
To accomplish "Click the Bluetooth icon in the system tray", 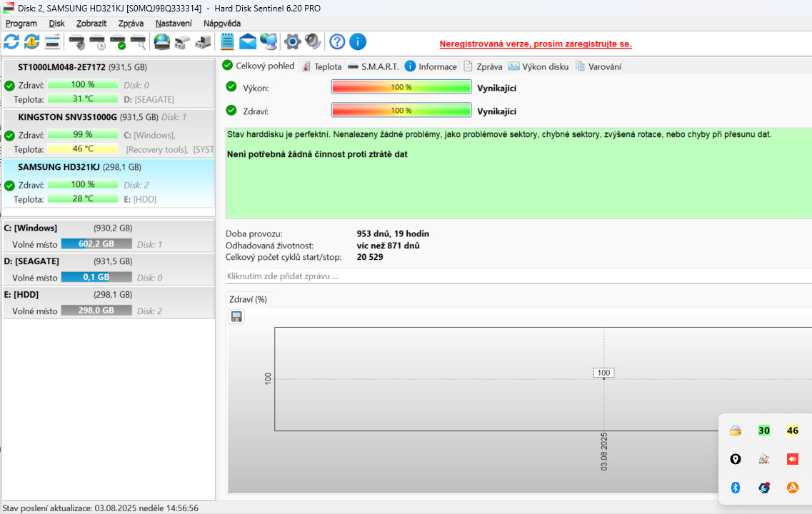I will pos(735,488).
